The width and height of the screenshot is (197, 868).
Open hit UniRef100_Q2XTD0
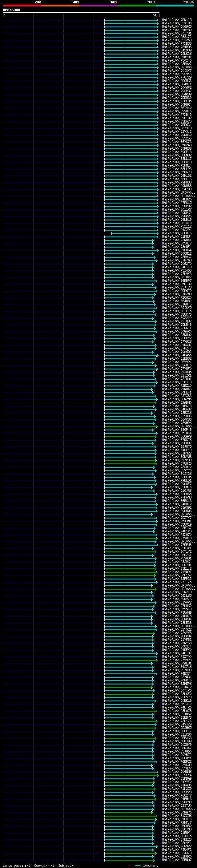click(x=177, y=23)
